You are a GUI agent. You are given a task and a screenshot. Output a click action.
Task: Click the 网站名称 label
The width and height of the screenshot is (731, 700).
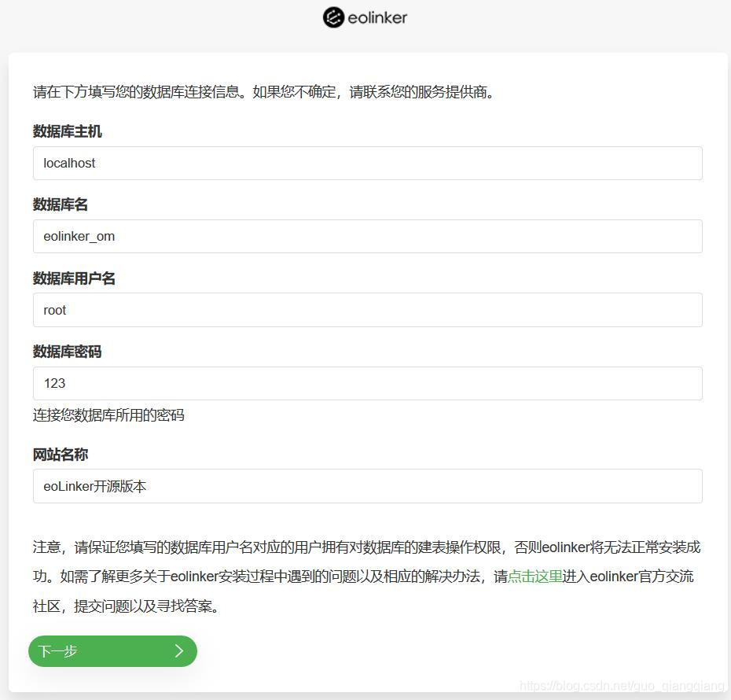(61, 455)
